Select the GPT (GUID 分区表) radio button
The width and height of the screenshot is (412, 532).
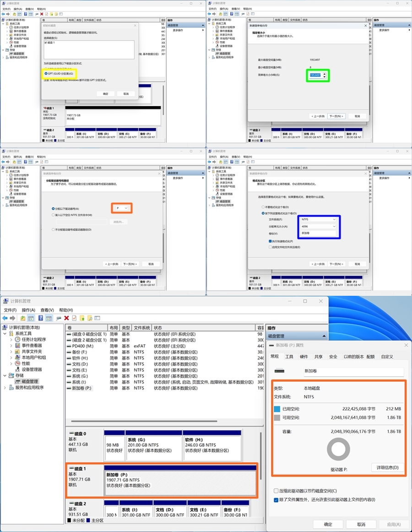(x=46, y=74)
